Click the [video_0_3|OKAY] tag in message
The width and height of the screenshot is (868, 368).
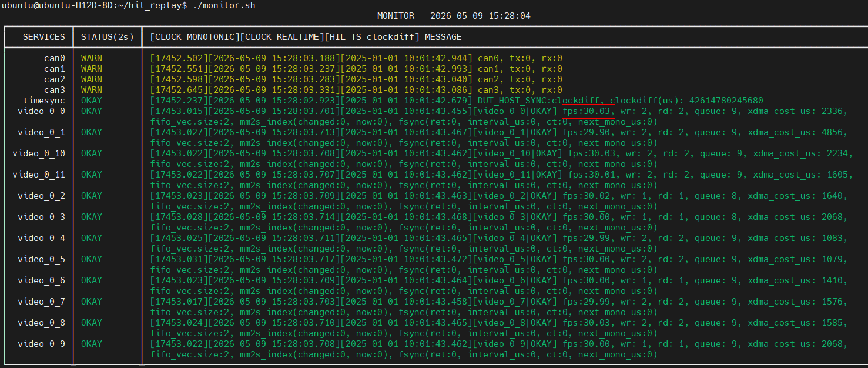pyautogui.click(x=515, y=217)
